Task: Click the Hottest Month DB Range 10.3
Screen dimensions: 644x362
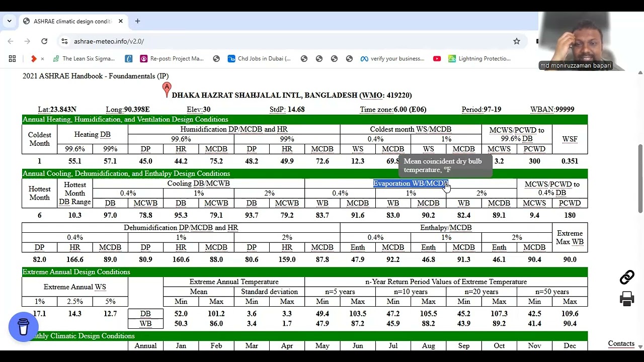Action: tap(75, 215)
